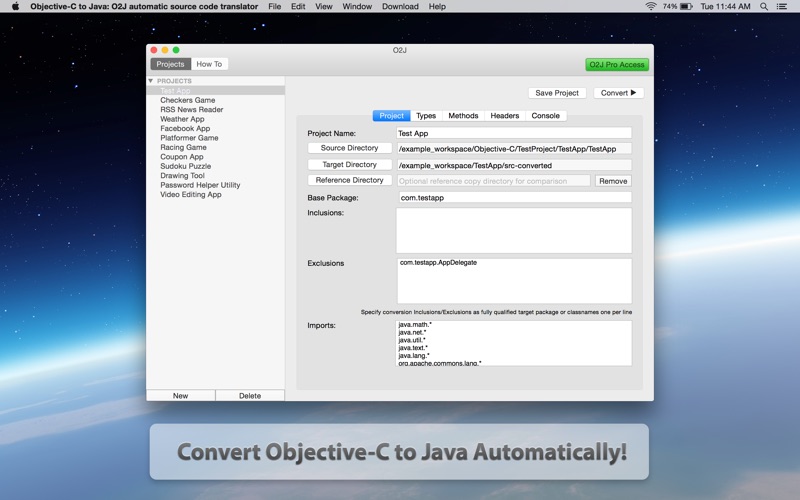Click the java.util.* import line
The image size is (800, 500).
pyautogui.click(x=412, y=340)
